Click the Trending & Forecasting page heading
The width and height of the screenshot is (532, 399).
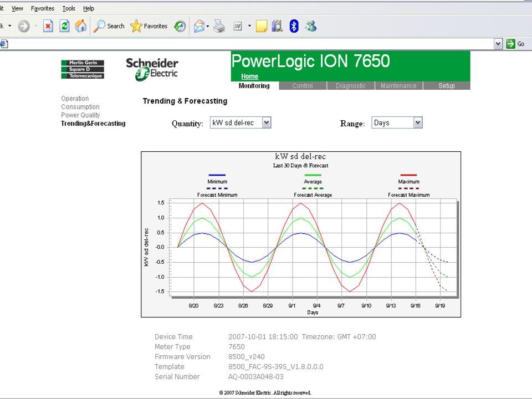click(x=185, y=101)
